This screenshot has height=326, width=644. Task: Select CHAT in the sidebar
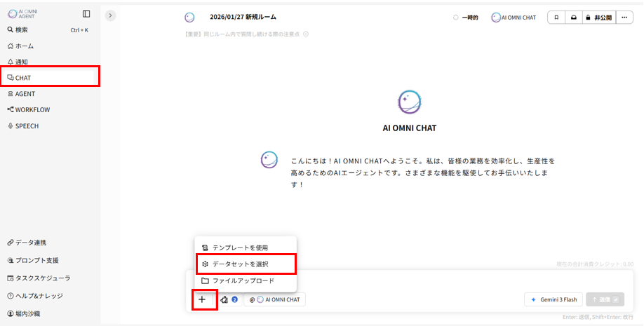click(50, 78)
